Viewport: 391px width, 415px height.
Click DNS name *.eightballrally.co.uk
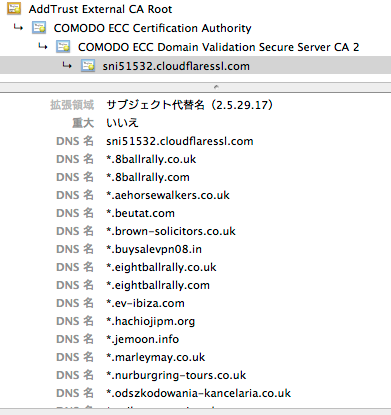pos(161,267)
